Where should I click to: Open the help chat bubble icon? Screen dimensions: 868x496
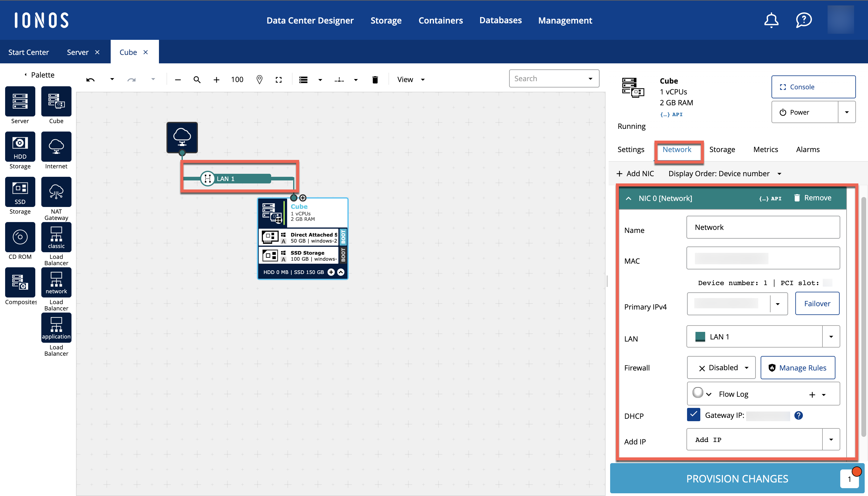(x=804, y=20)
